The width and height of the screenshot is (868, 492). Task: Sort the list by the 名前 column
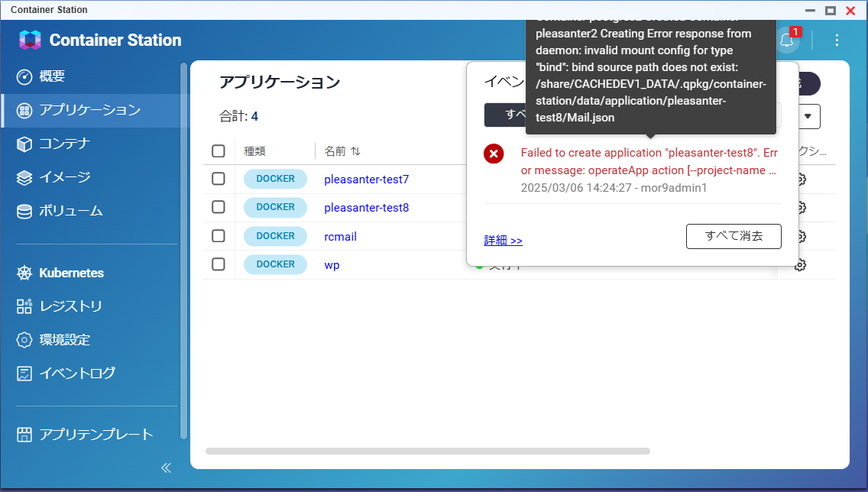pos(342,151)
